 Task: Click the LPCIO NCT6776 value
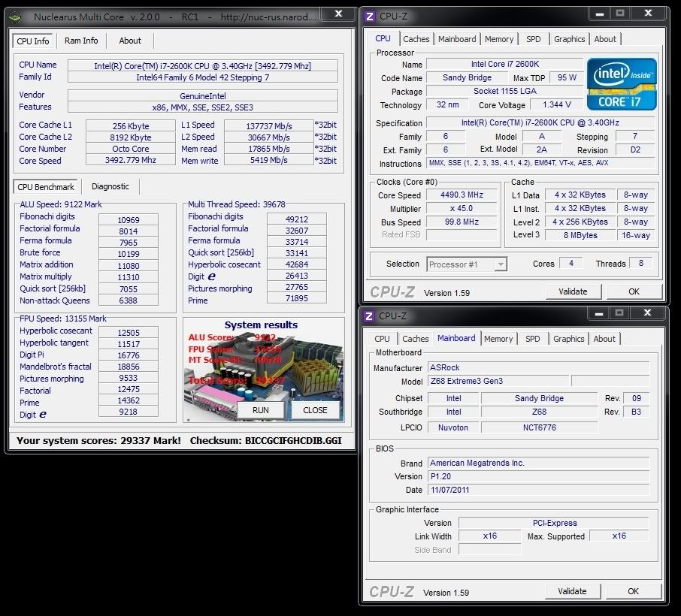coord(540,427)
